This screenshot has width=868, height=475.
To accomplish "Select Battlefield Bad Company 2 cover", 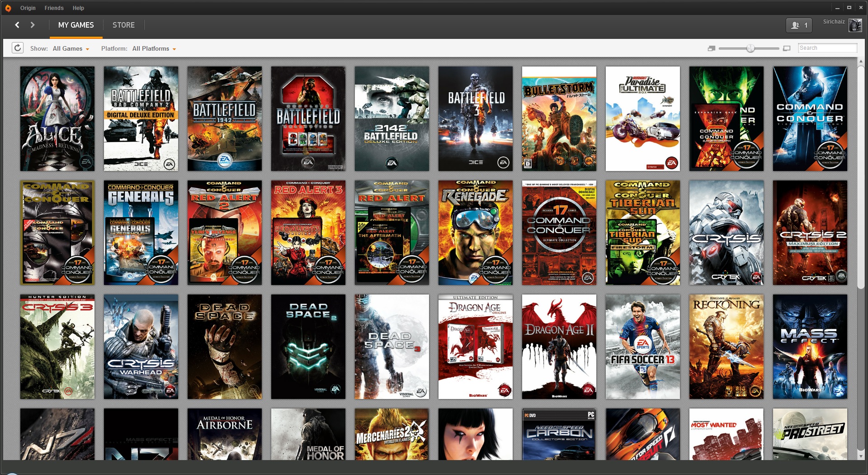I will pos(141,119).
